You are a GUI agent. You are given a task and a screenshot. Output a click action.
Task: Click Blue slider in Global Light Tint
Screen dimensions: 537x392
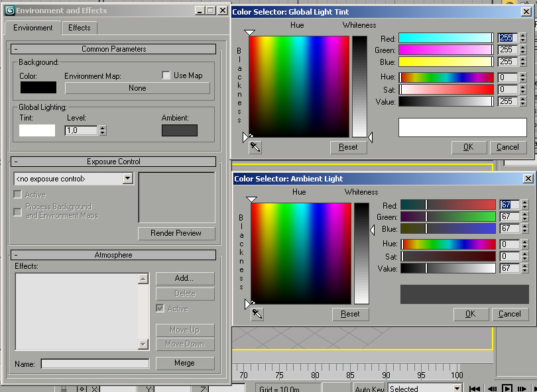coord(446,62)
